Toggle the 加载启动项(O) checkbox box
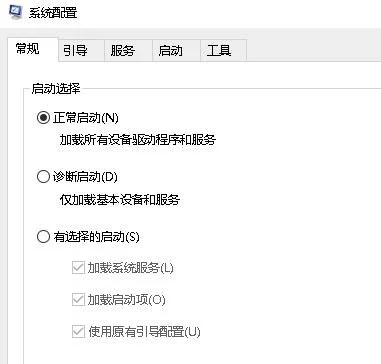This screenshot has height=364, width=381. (78, 300)
